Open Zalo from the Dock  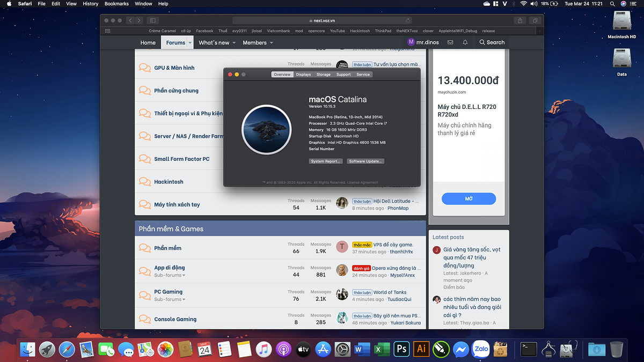click(x=481, y=349)
